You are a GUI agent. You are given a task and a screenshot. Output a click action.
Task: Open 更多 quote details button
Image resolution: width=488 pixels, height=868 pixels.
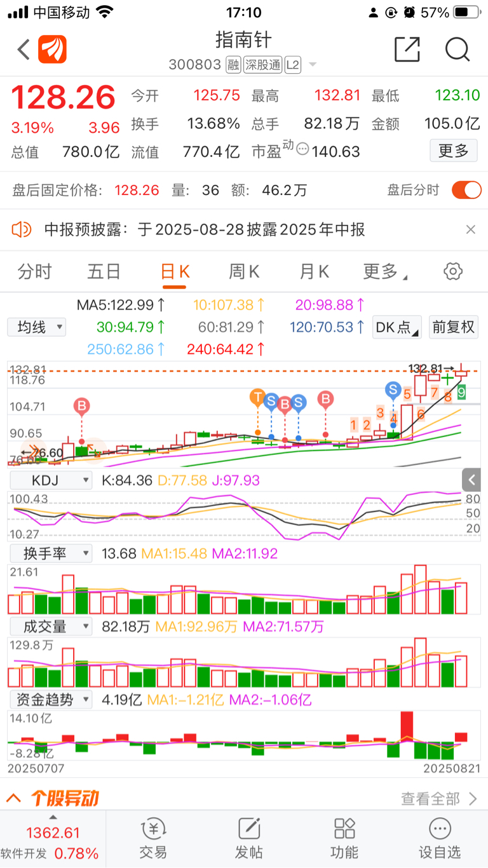click(454, 151)
